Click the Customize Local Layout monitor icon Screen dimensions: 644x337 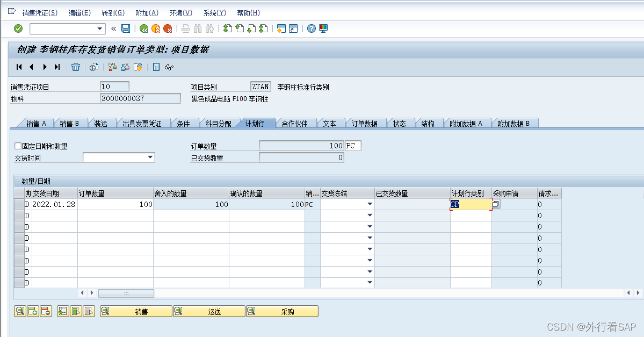coord(323,28)
